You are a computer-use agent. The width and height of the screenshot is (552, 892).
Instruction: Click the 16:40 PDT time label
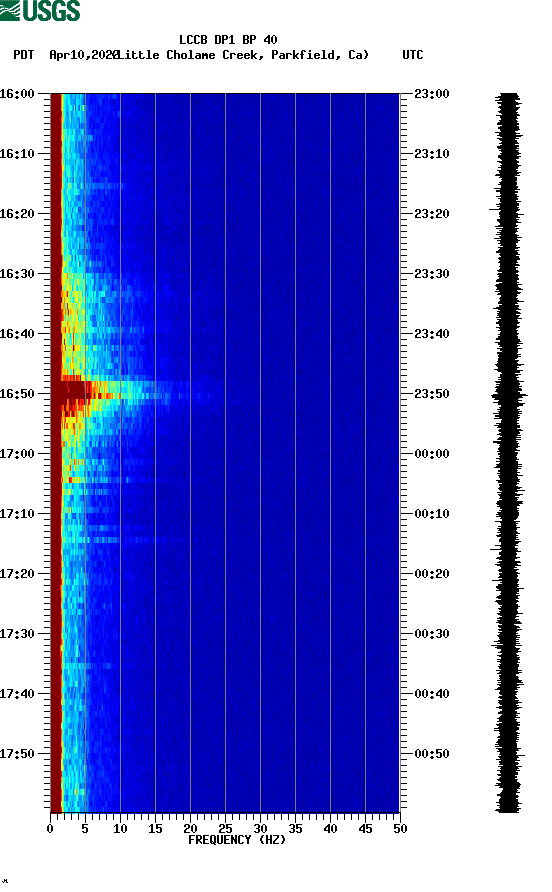tap(17, 334)
